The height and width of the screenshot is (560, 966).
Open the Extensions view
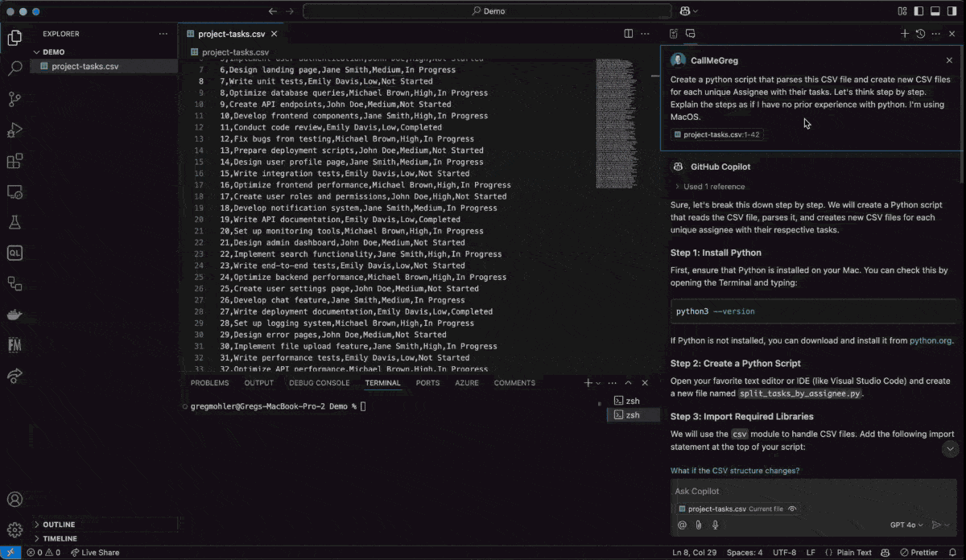(x=14, y=161)
